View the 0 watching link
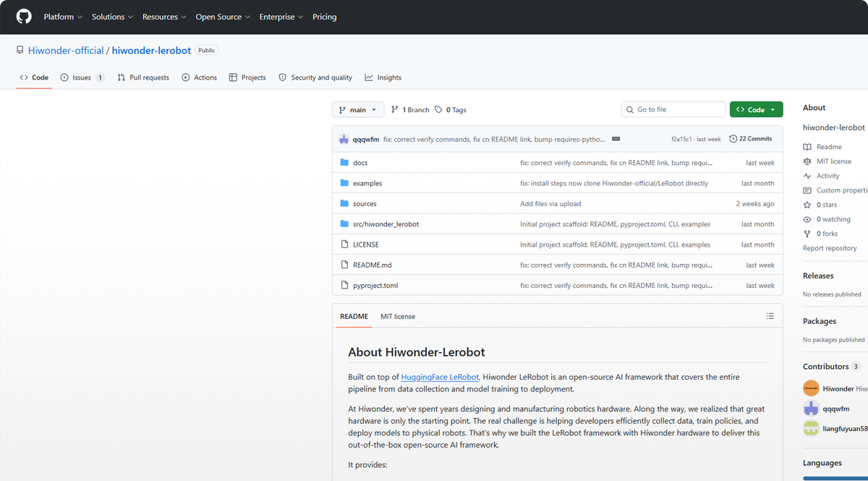Screen dimensions: 868x481 [x=827, y=219]
